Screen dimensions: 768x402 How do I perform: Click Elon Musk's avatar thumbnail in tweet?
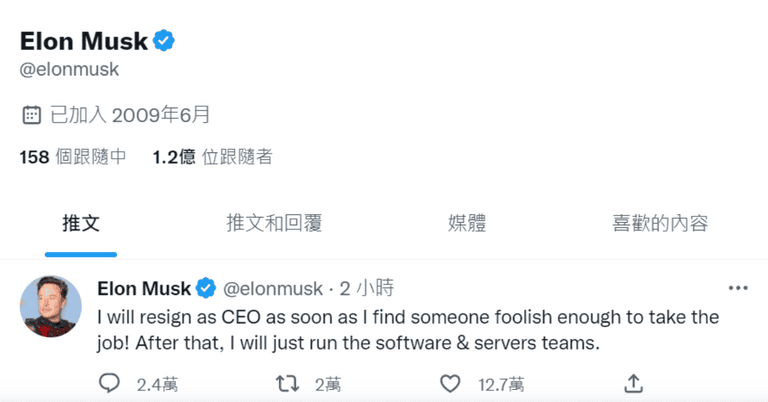[52, 304]
